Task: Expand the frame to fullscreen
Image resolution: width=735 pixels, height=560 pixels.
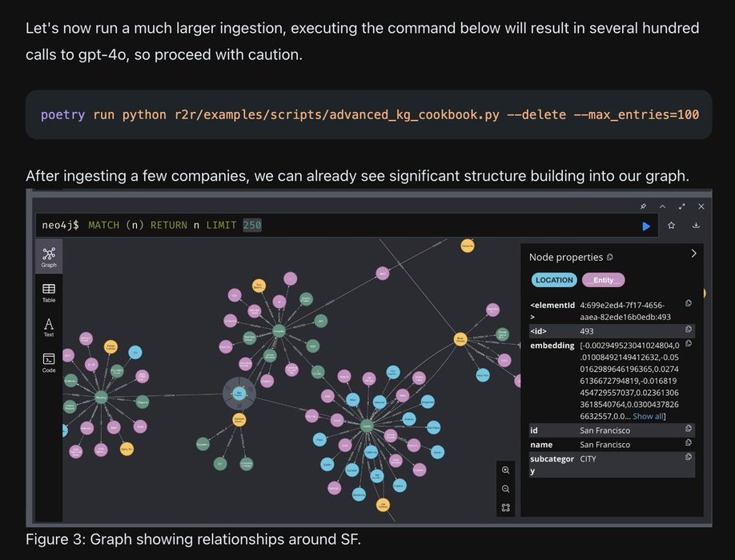Action: (x=681, y=206)
